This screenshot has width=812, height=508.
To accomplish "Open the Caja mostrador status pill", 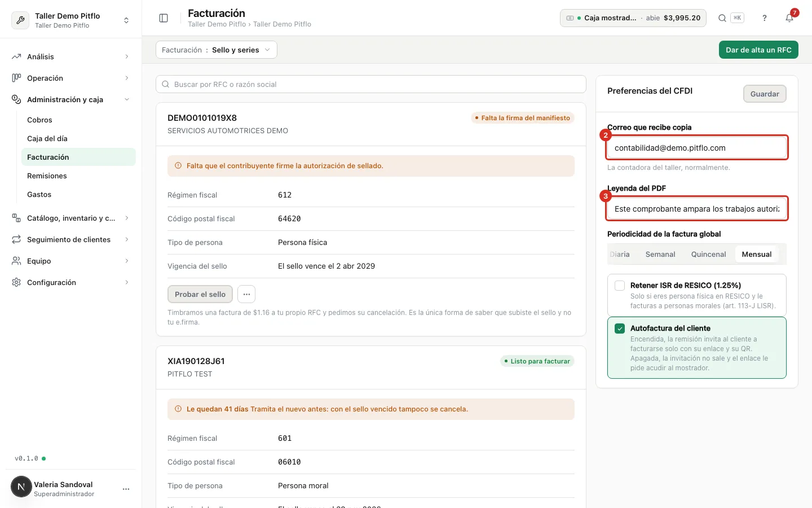I will pyautogui.click(x=633, y=18).
